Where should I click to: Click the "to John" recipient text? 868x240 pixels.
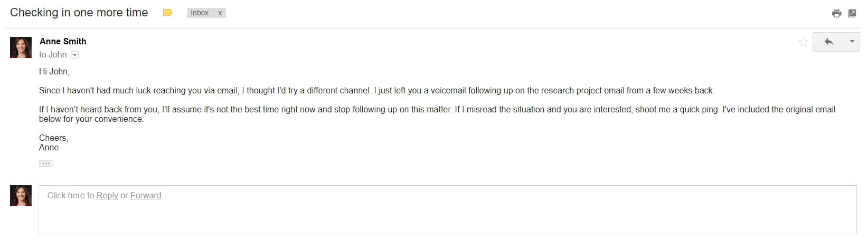[53, 55]
